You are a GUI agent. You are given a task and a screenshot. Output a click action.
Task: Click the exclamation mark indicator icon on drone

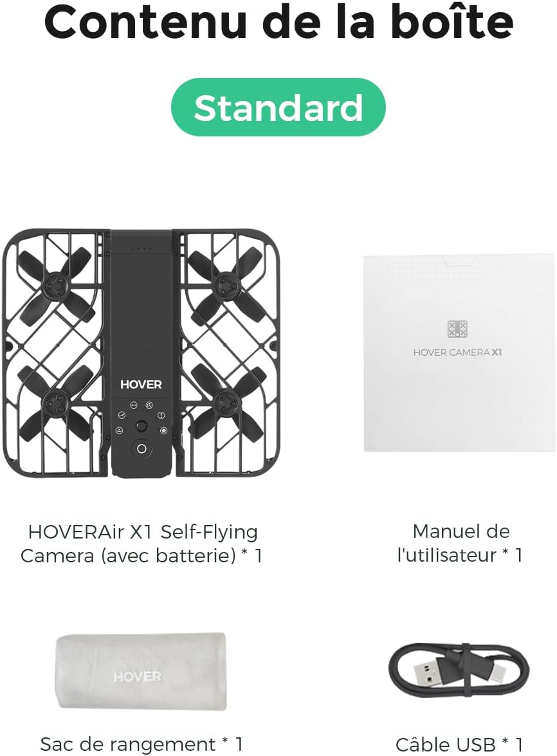click(x=161, y=415)
